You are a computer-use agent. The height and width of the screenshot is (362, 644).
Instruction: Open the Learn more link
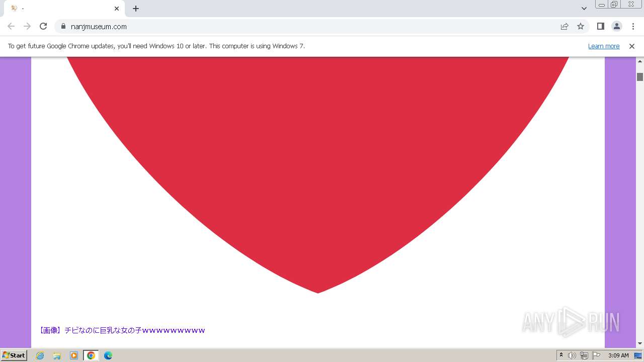pyautogui.click(x=604, y=46)
